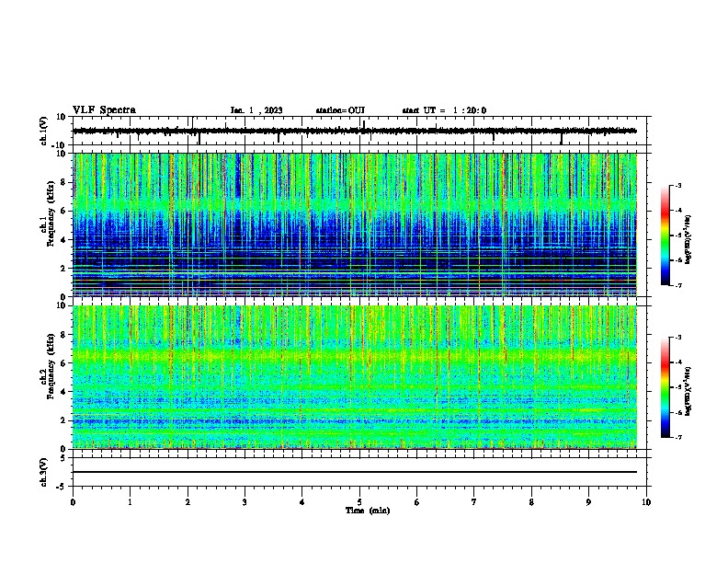728x563 pixels.
Task: Click the "ch.3(V)" axis label
Action: (44, 472)
